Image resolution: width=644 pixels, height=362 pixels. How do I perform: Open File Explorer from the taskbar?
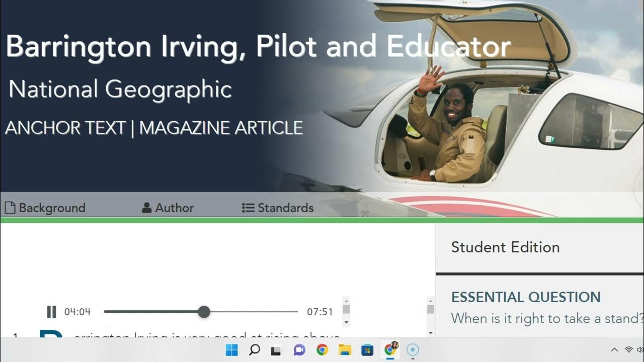click(345, 350)
